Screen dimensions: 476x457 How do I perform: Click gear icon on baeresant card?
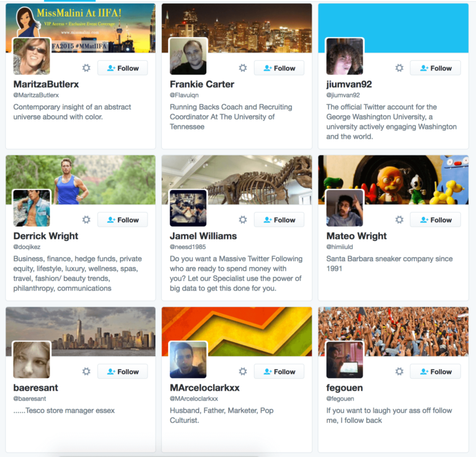[x=86, y=371]
